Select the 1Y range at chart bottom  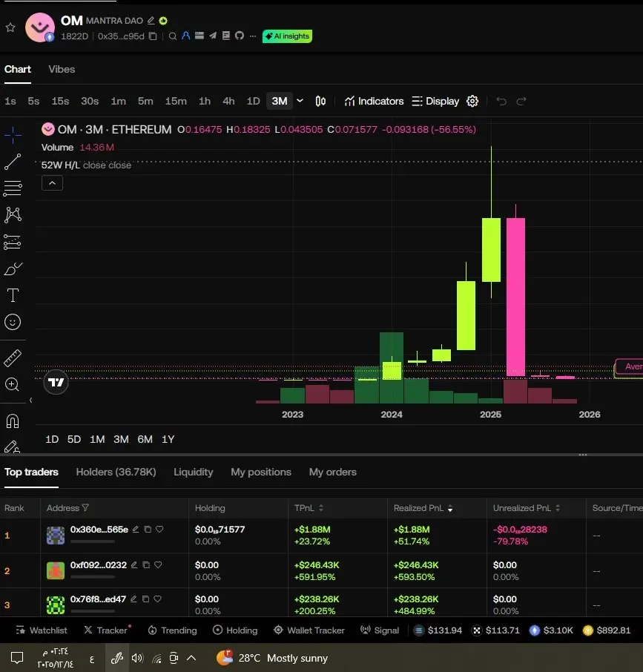[168, 439]
